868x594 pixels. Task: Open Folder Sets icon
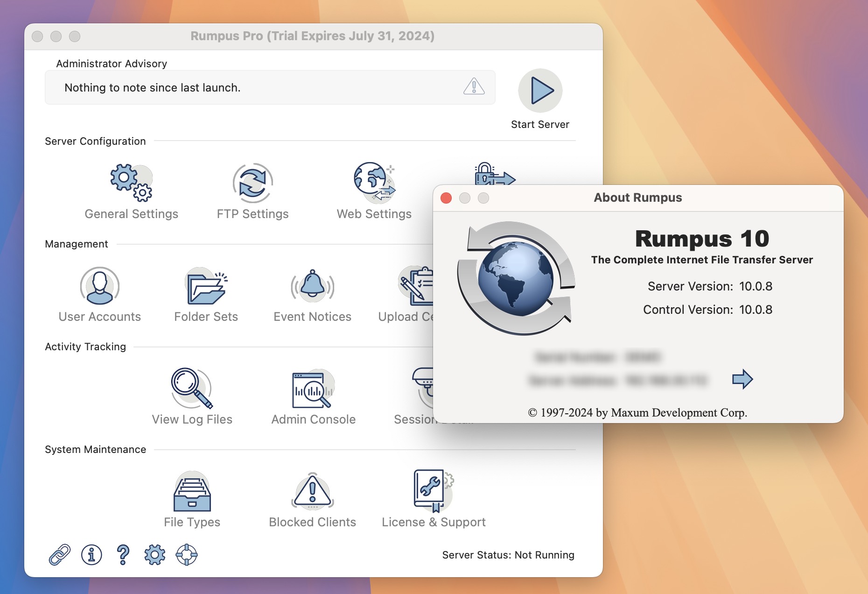tap(206, 286)
